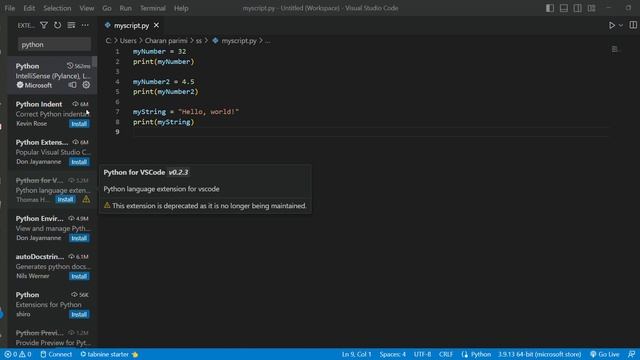Viewport: 640px width, 360px height.
Task: Install the Python Indent extension
Action: coord(79,124)
